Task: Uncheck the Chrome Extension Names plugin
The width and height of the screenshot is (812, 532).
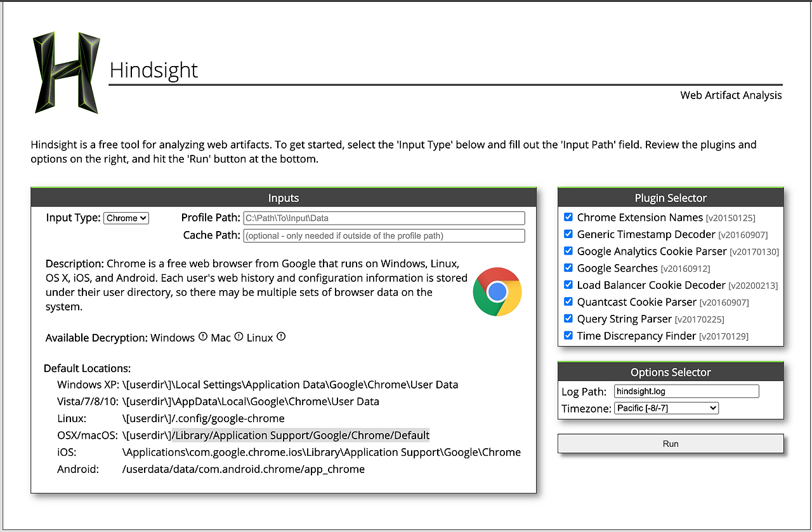Action: (x=568, y=217)
